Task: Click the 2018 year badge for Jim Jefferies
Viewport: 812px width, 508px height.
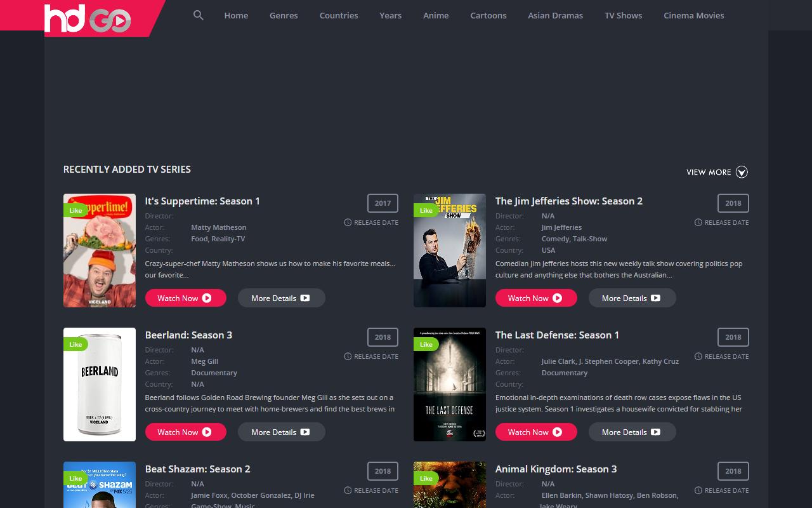Action: 733,203
